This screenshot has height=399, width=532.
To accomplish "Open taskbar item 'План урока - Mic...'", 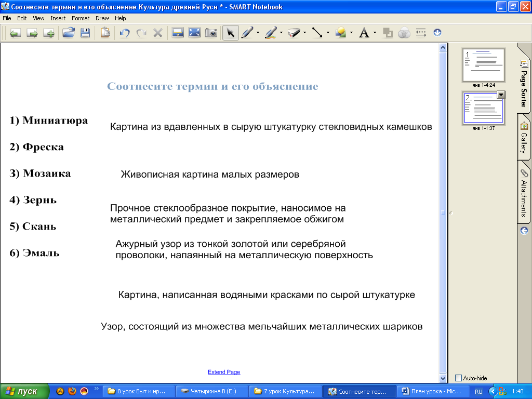I will 432,392.
